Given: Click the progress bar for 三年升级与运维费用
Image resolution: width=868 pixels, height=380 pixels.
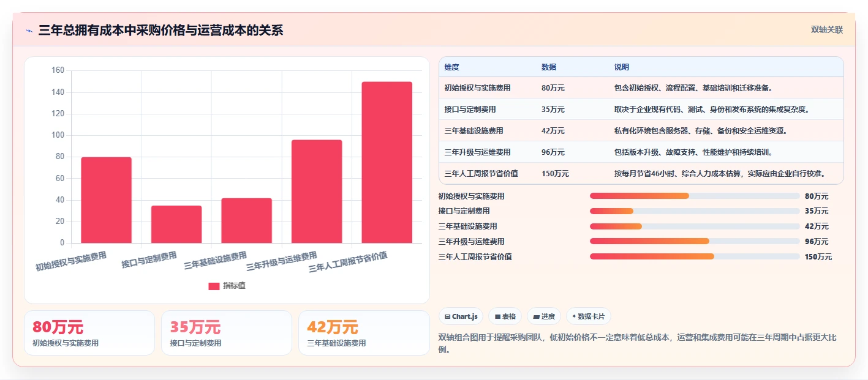Looking at the screenshot, I should pyautogui.click(x=695, y=241).
